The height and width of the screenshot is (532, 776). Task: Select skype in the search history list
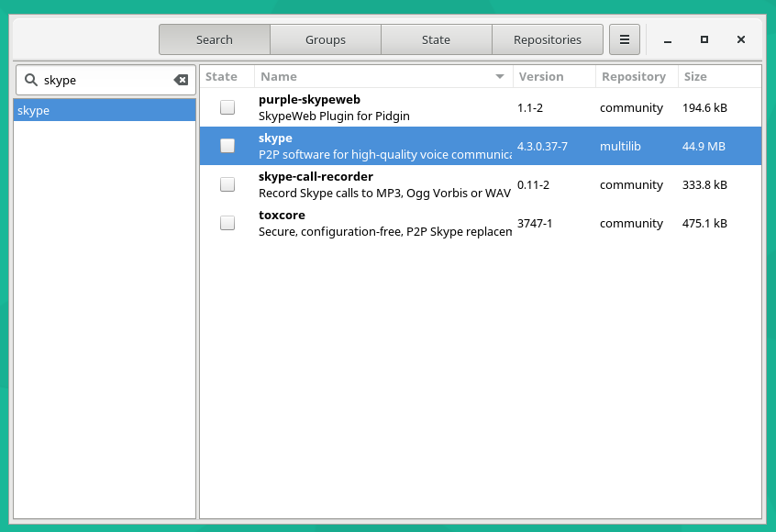tap(105, 111)
